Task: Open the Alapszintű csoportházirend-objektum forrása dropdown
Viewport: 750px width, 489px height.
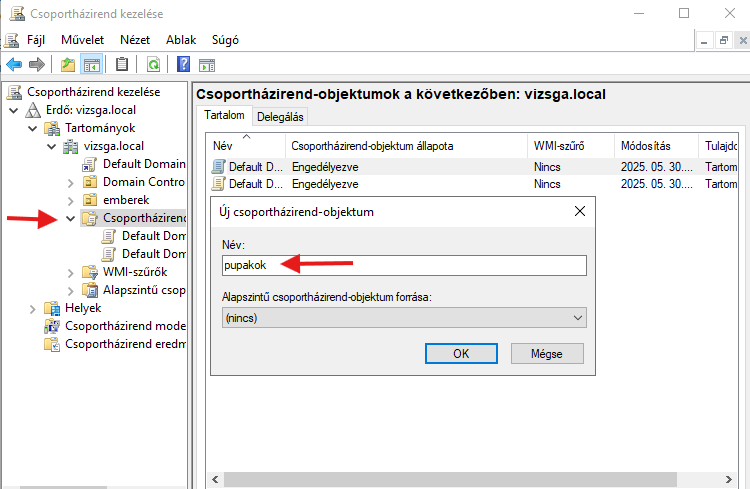Action: tap(404, 317)
